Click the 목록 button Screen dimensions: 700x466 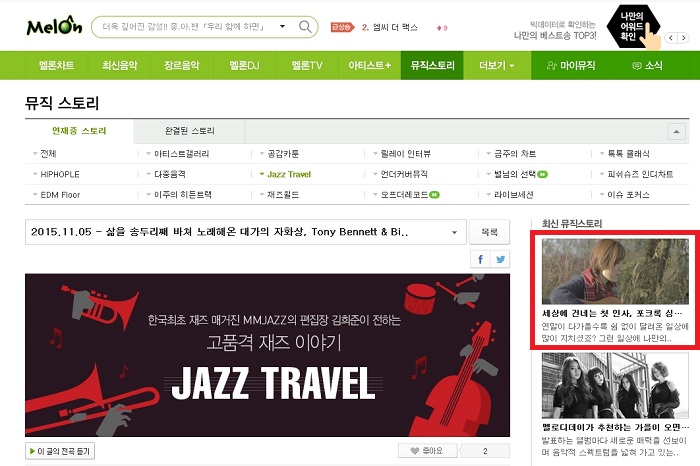(x=489, y=232)
